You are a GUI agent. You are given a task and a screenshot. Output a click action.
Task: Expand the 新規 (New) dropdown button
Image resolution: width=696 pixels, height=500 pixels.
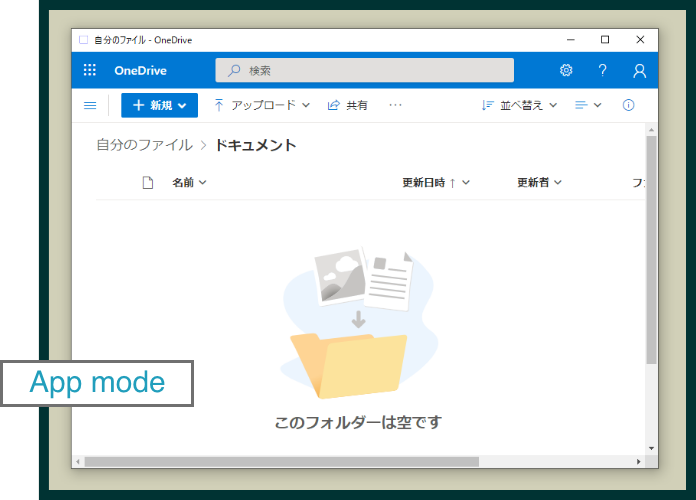pos(159,105)
